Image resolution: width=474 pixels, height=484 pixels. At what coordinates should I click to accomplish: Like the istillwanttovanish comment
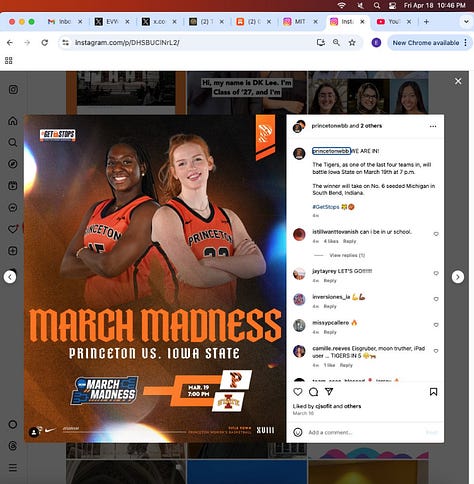click(x=436, y=234)
